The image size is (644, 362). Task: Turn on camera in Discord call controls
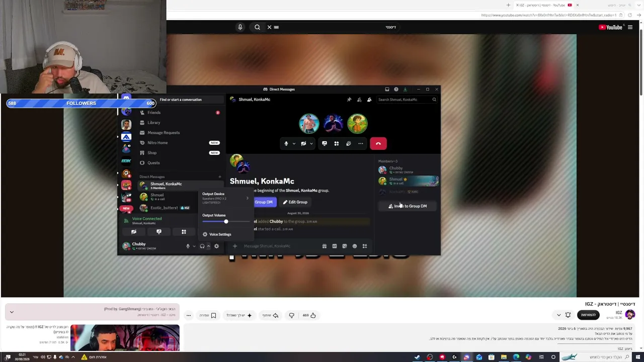tap(303, 144)
